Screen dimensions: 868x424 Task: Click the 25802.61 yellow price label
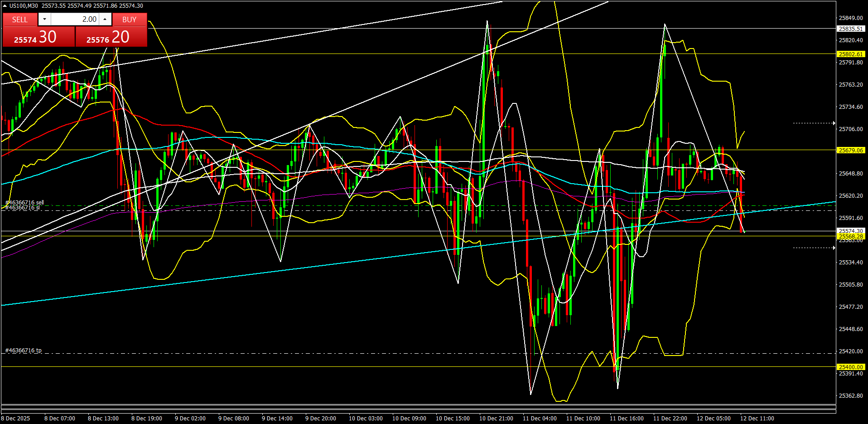point(850,54)
